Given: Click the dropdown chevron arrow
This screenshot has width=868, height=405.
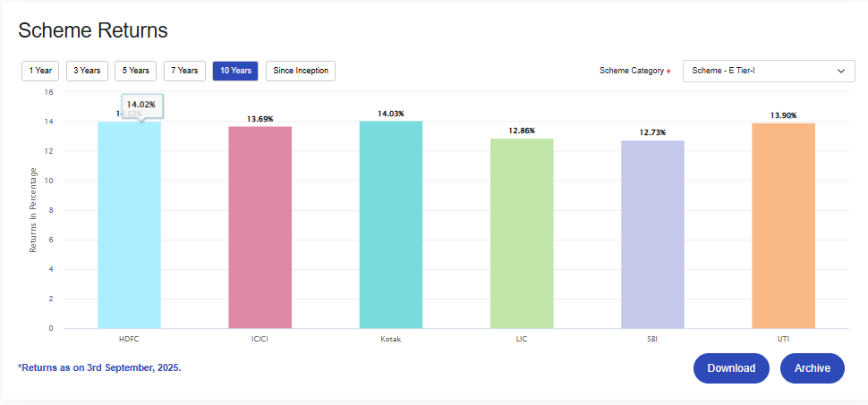Looking at the screenshot, I should pos(841,72).
